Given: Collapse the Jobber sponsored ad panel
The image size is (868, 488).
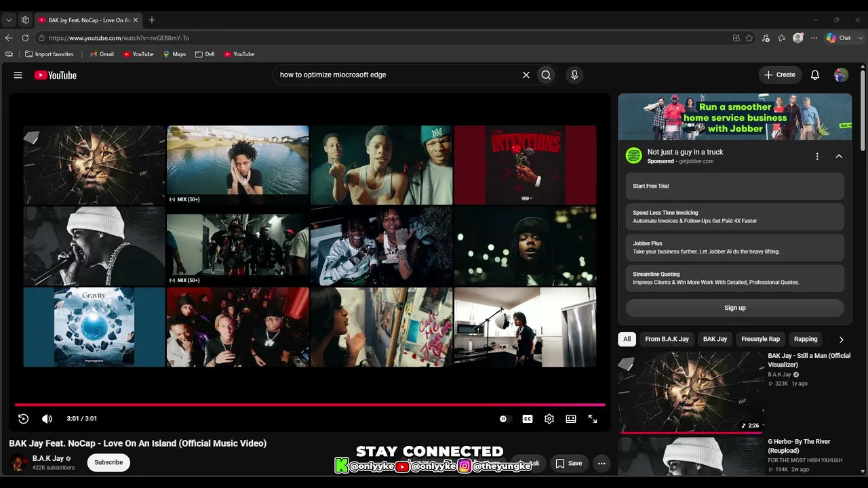Looking at the screenshot, I should pos(839,157).
